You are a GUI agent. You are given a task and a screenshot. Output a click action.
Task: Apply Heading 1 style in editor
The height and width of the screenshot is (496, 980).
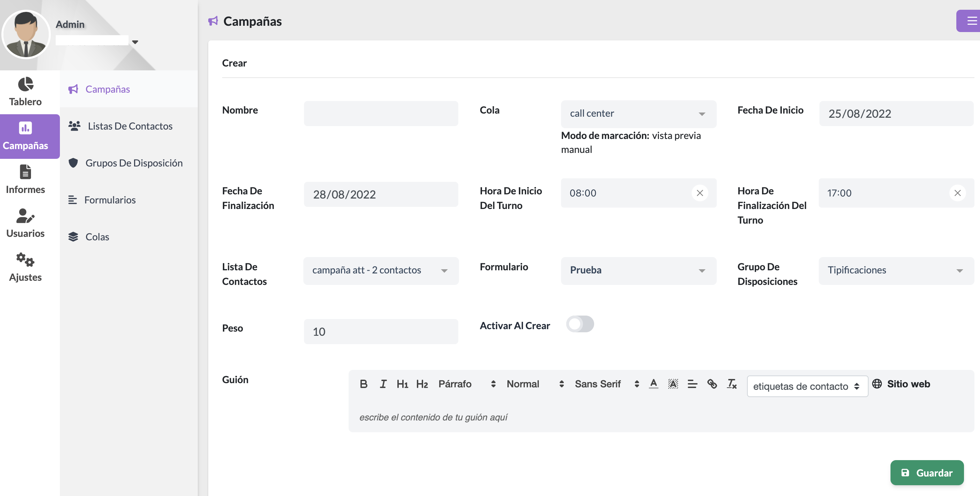[402, 384]
